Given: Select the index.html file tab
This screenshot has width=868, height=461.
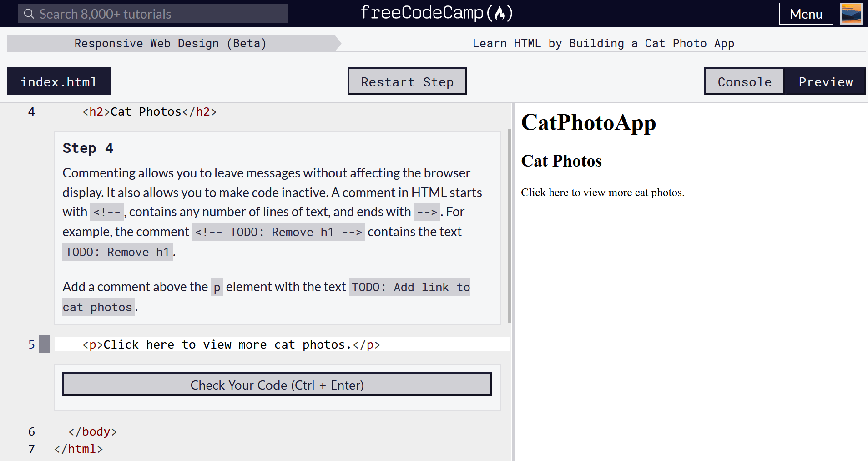Looking at the screenshot, I should click(x=58, y=81).
